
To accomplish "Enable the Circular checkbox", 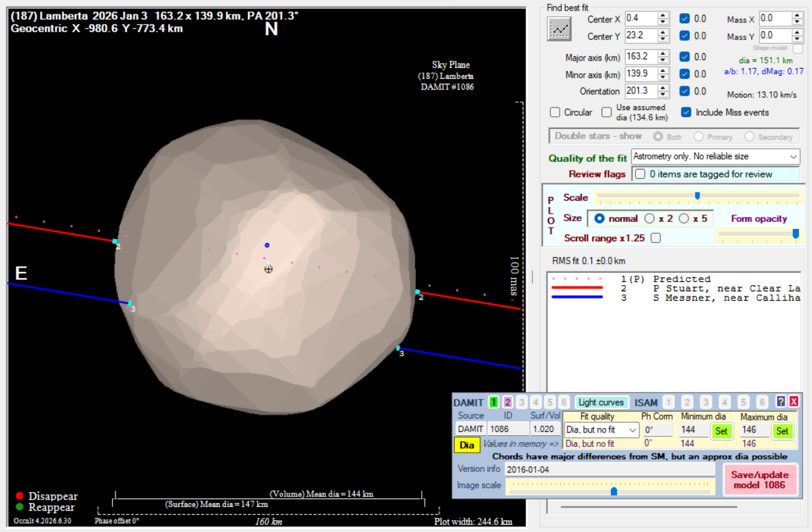I will click(x=555, y=113).
